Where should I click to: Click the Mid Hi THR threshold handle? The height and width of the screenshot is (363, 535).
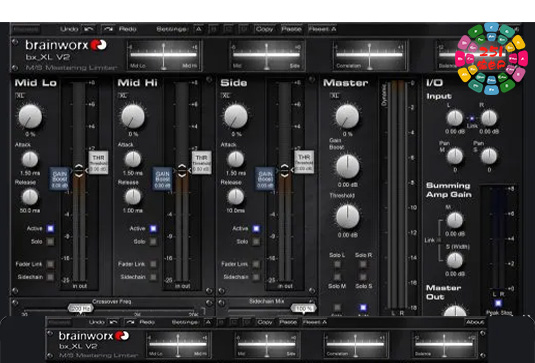(x=201, y=163)
